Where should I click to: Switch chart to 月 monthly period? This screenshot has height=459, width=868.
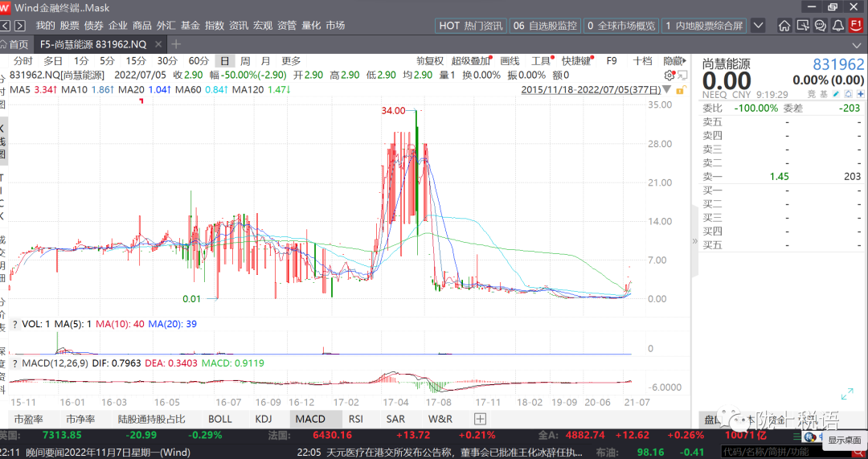tap(266, 61)
